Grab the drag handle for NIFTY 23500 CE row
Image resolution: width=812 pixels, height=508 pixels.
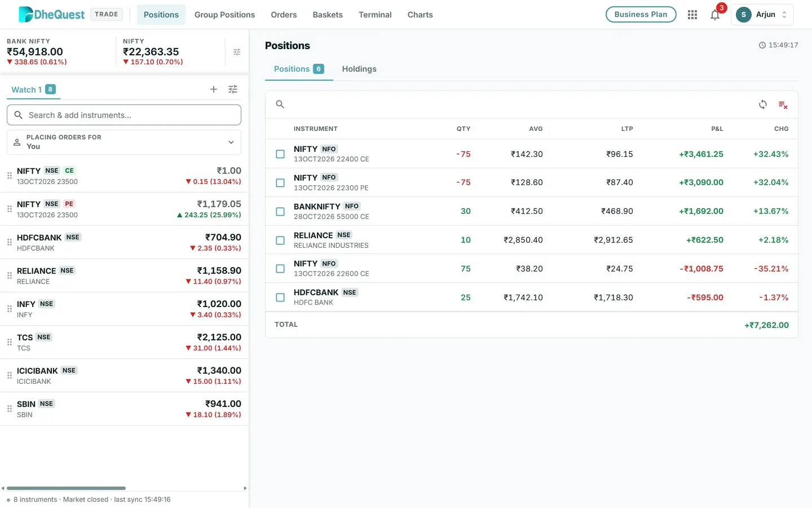coord(10,176)
